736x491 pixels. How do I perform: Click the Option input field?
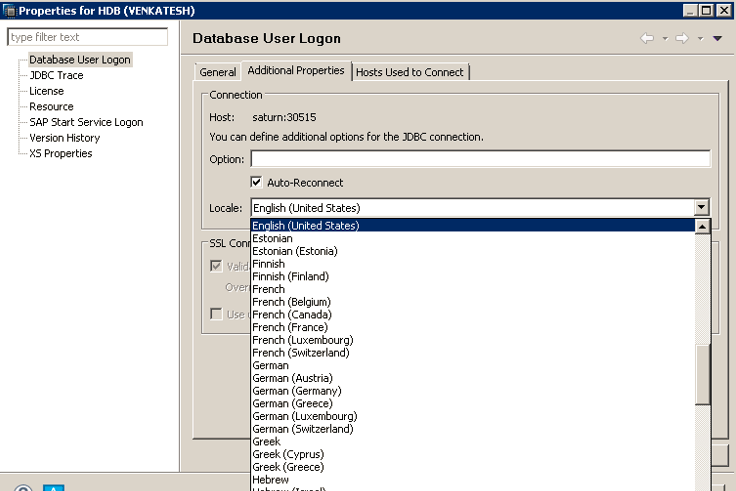tap(480, 159)
